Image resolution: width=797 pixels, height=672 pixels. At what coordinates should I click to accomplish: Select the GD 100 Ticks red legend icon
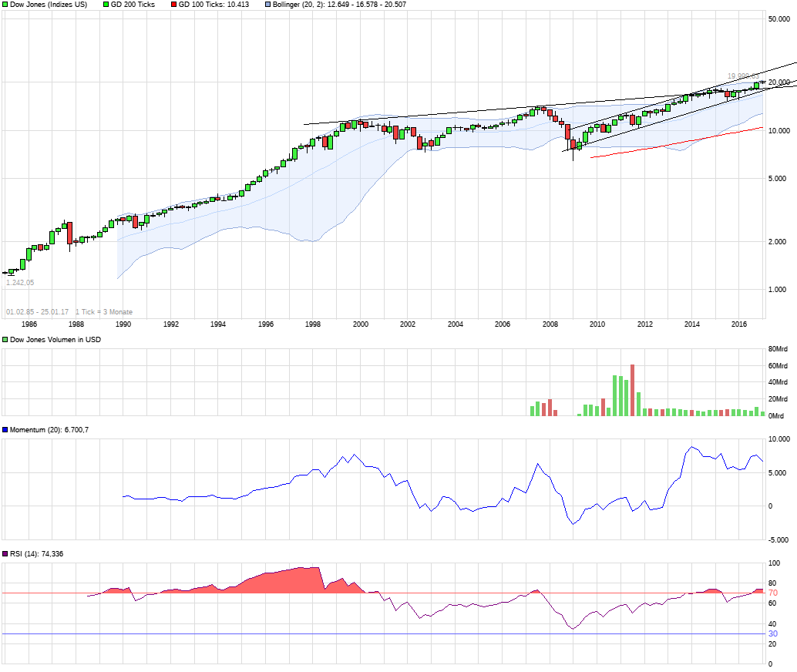[175, 5]
